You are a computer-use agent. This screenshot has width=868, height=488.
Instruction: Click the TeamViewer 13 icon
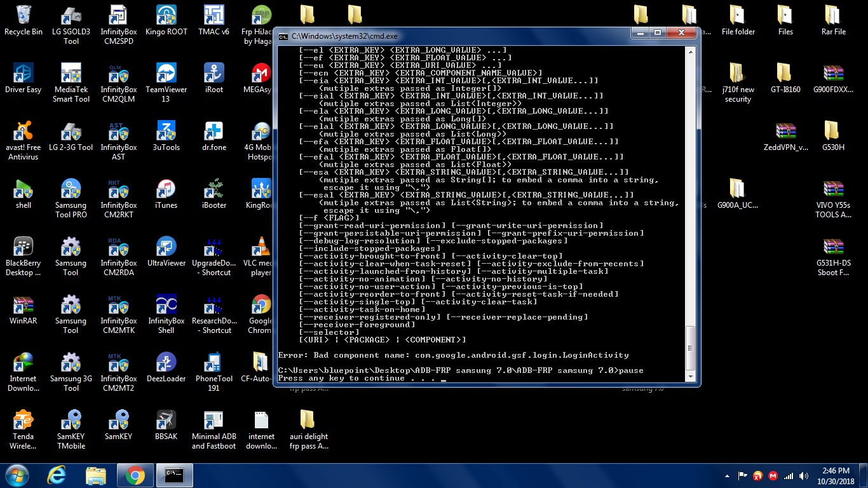166,83
